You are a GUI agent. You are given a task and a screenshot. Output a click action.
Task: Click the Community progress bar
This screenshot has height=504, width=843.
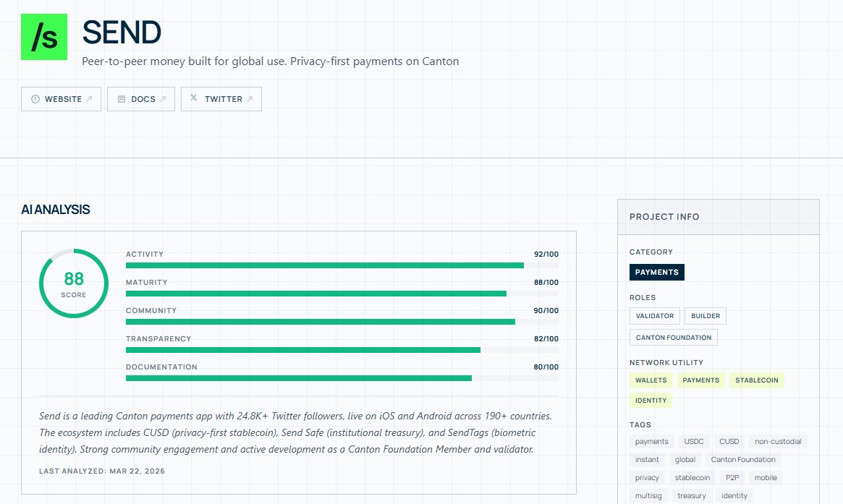pos(342,322)
